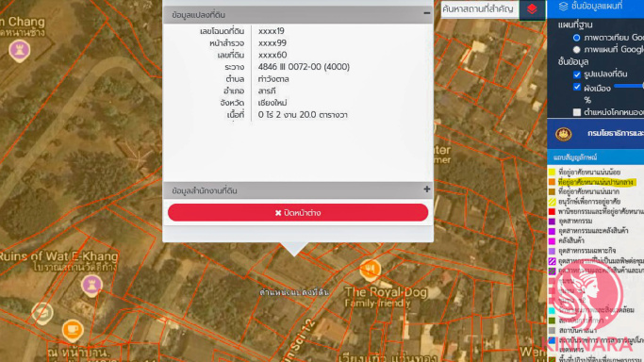Click the ข้อมูลแปลงที่ดิน header bar
The width and height of the screenshot is (644, 362).
(x=298, y=15)
